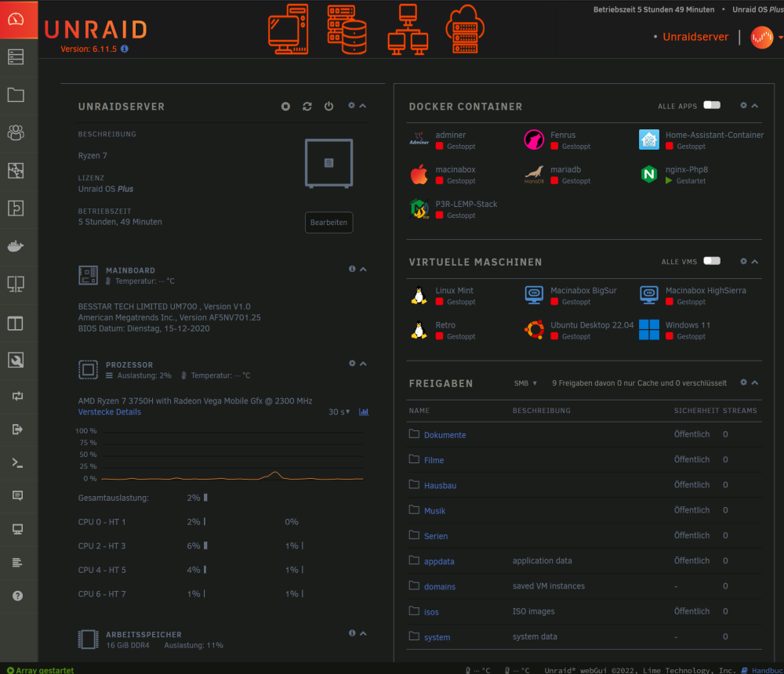Collapse the Prozessor section

click(x=364, y=364)
